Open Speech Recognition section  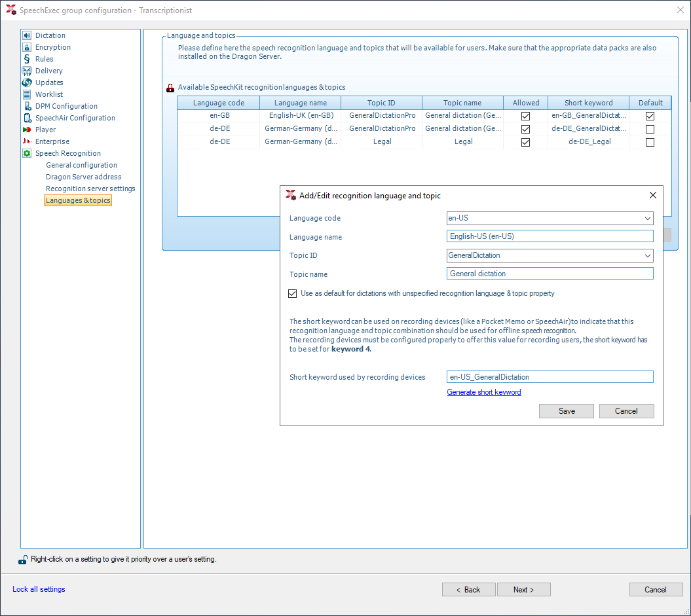point(68,153)
